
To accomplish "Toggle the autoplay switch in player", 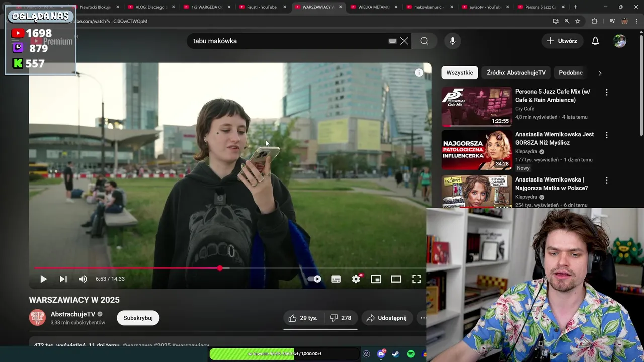I will click(x=314, y=279).
